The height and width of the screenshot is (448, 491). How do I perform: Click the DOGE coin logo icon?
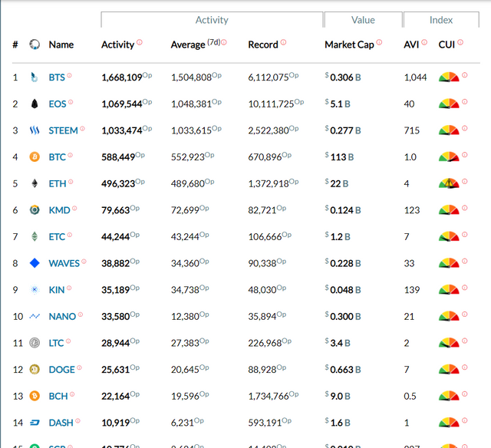pos(35,370)
